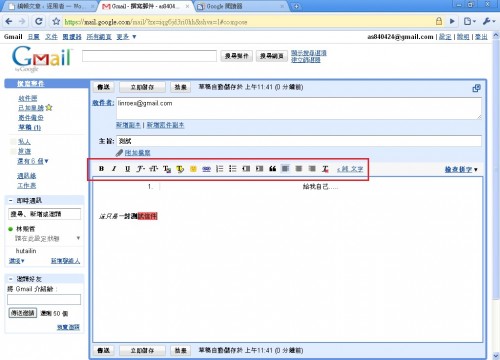The height and width of the screenshot is (360, 500).
Task: Remove formatting from the selected text
Action: pyautogui.click(x=325, y=169)
